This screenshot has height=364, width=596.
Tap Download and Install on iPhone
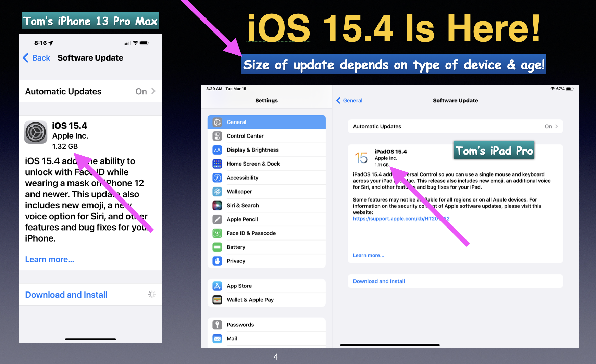[66, 295]
